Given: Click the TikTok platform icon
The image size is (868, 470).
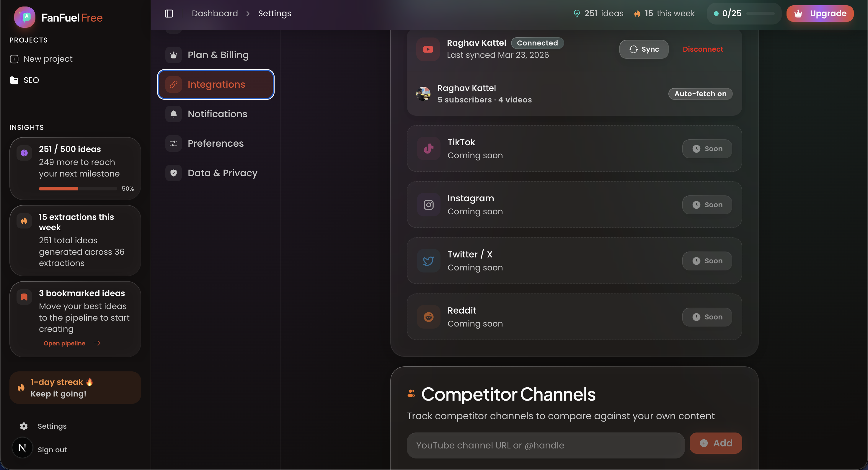Looking at the screenshot, I should coord(428,148).
